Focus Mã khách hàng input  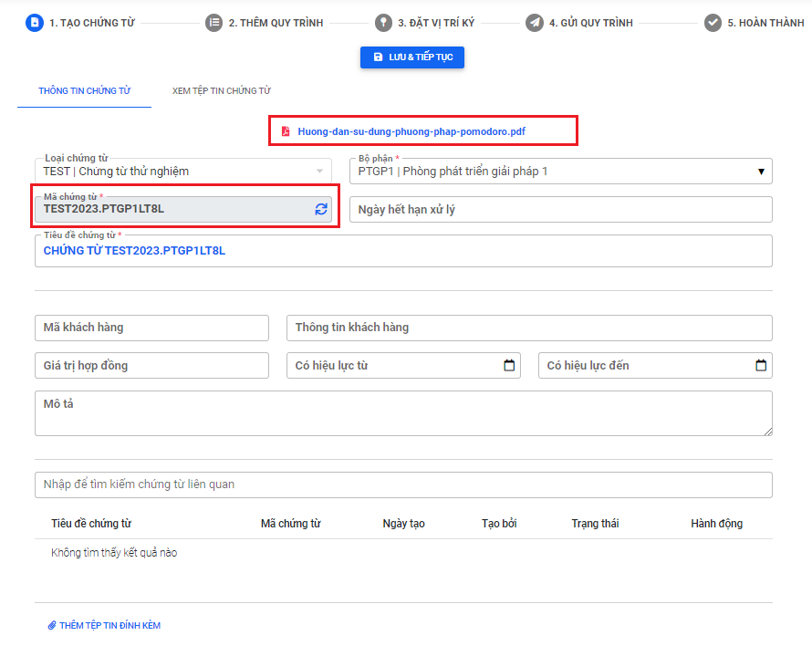(151, 328)
